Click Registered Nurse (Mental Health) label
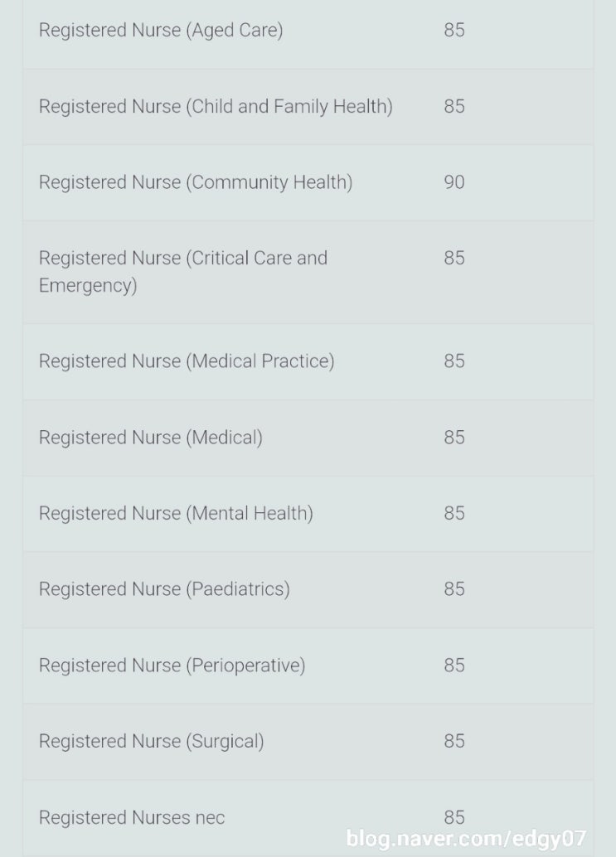616x857 pixels. pos(176,514)
